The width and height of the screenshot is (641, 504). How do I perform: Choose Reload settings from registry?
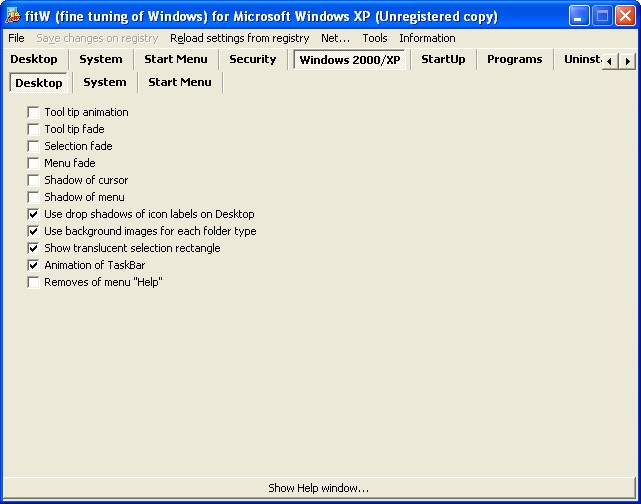pos(240,38)
